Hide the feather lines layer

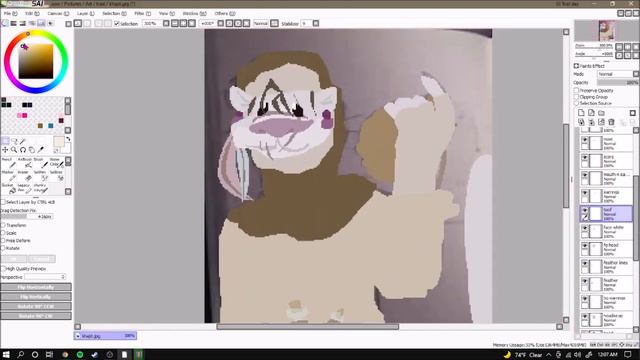point(585,264)
